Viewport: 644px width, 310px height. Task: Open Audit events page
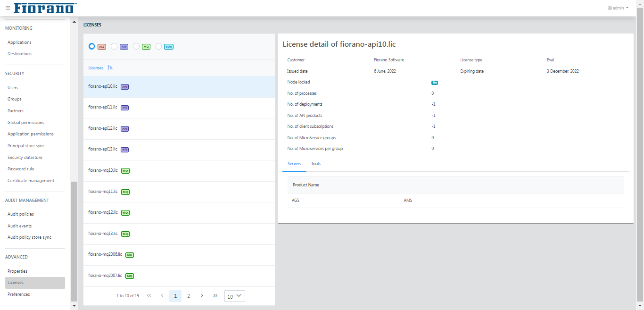pyautogui.click(x=20, y=226)
